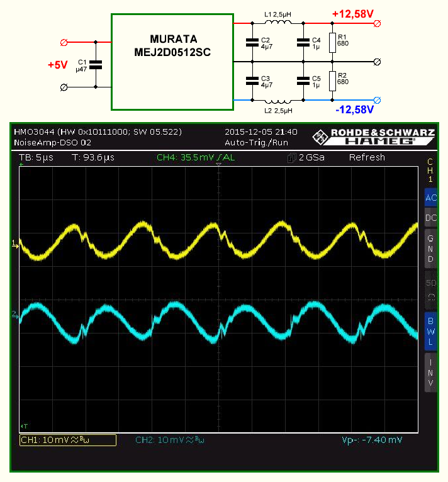Click capacitor C4 1µ symbol
The image size is (448, 482).
coord(303,42)
